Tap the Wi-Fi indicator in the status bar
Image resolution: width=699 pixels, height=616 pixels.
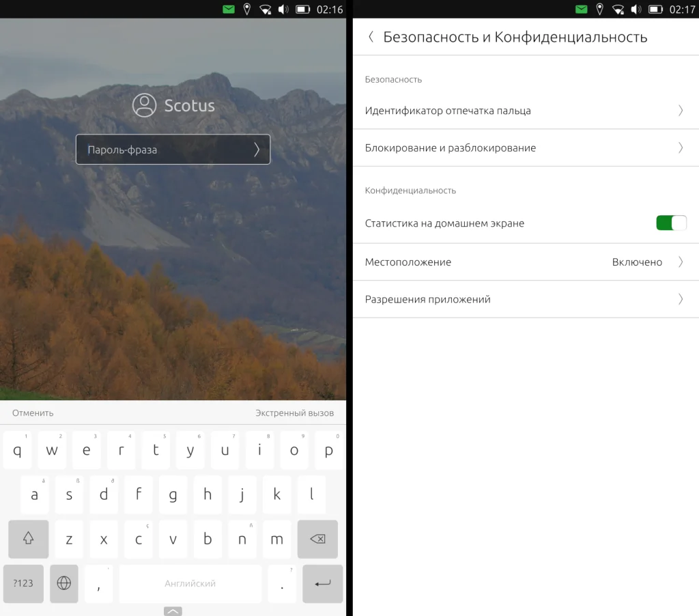tap(266, 10)
